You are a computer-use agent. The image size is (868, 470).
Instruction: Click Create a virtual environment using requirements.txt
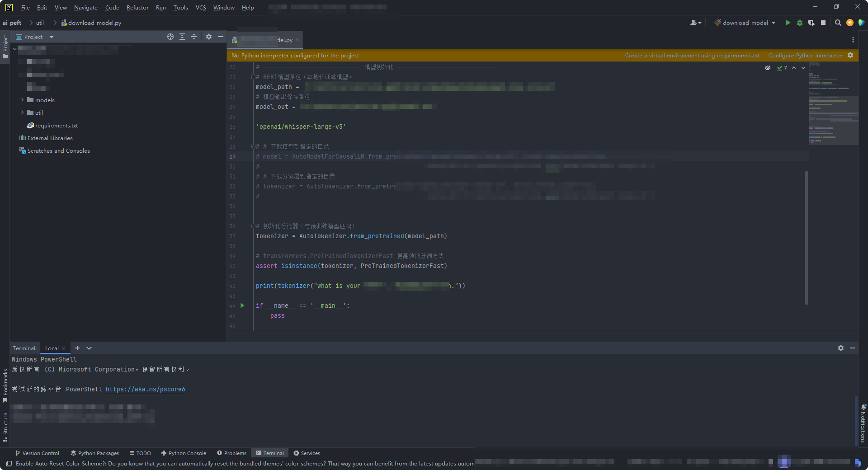[x=692, y=55]
